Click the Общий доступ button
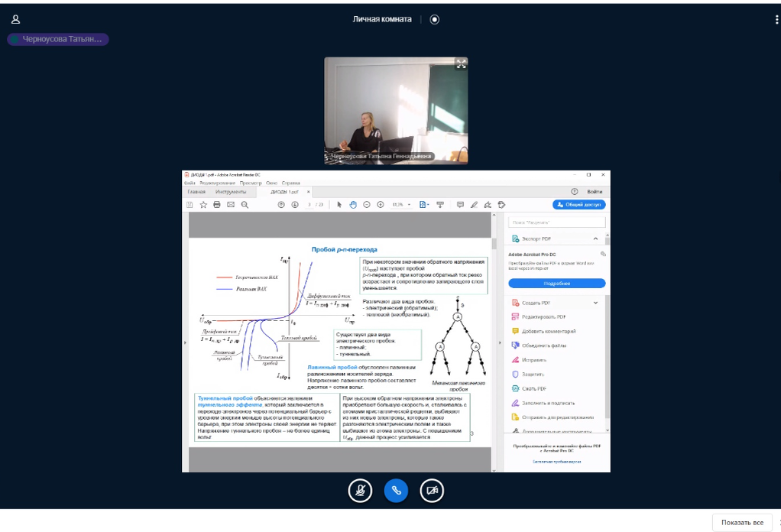The image size is (781, 532). [579, 205]
